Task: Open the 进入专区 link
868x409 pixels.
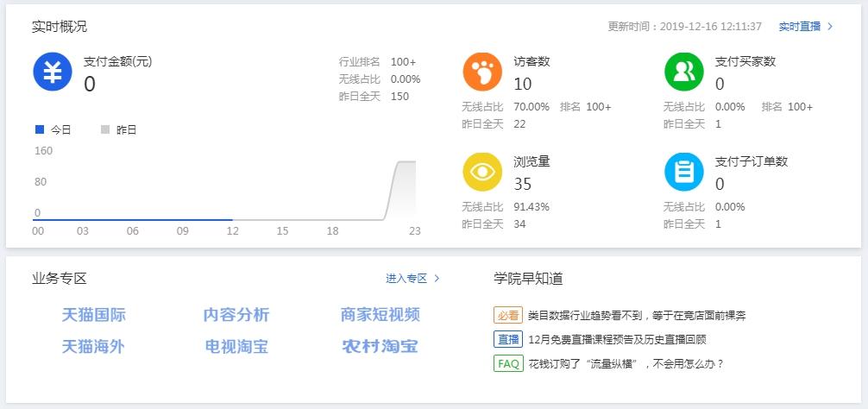Action: (x=406, y=279)
